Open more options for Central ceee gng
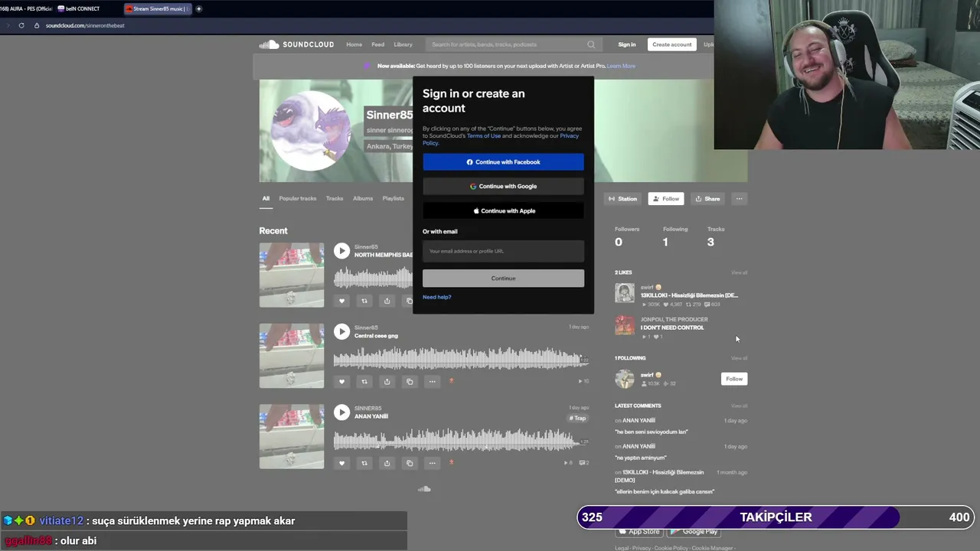Viewport: 980px width, 551px height. 432,381
